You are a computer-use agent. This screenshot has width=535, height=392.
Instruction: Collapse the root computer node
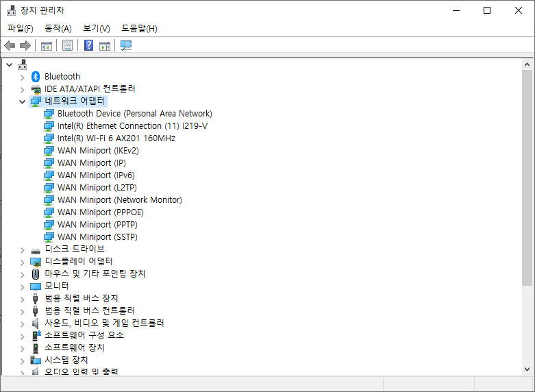(9, 65)
